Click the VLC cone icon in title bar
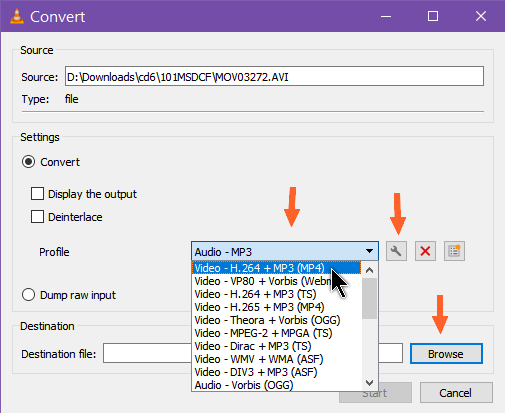The height and width of the screenshot is (413, 505). [17, 16]
